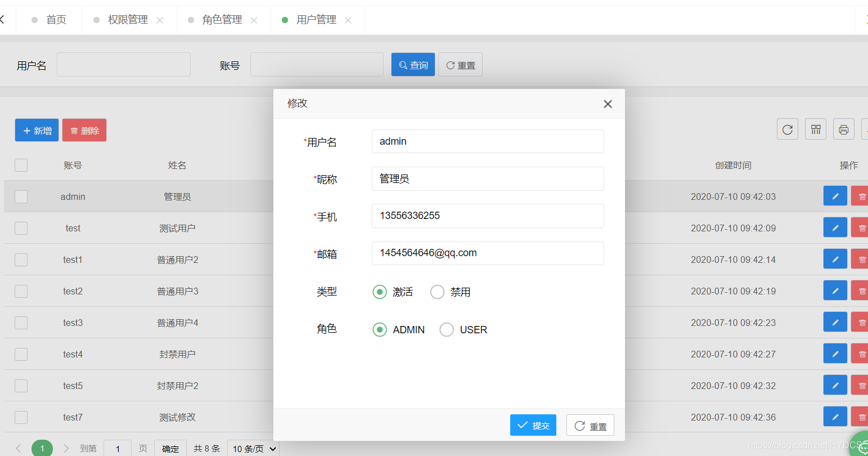Open the column settings grid icon
Screen dimensions: 868x456
[x=815, y=129]
